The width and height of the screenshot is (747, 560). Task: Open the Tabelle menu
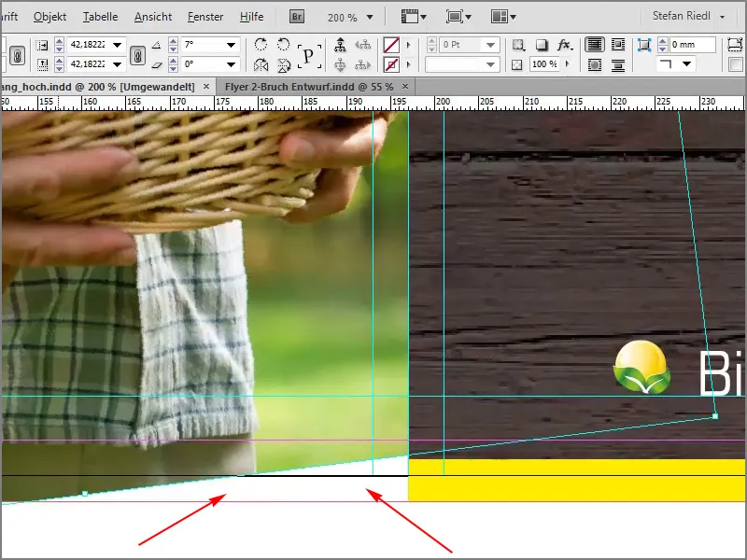[100, 17]
